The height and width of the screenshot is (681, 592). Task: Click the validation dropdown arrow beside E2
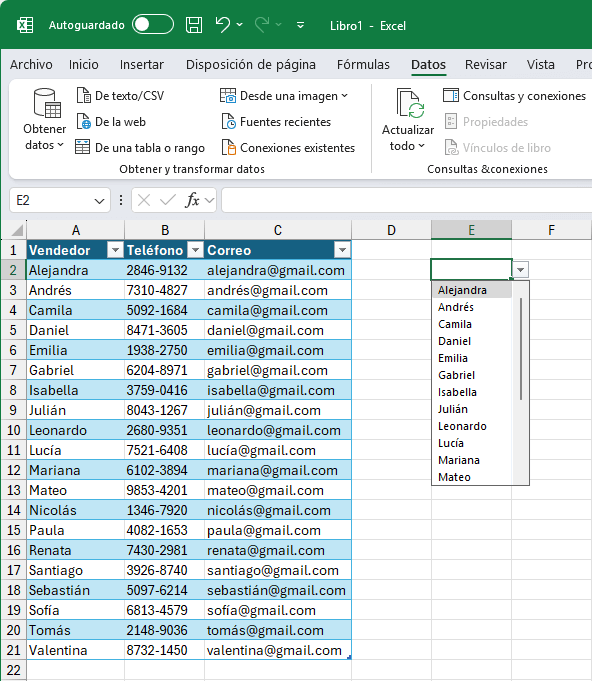[x=520, y=270]
